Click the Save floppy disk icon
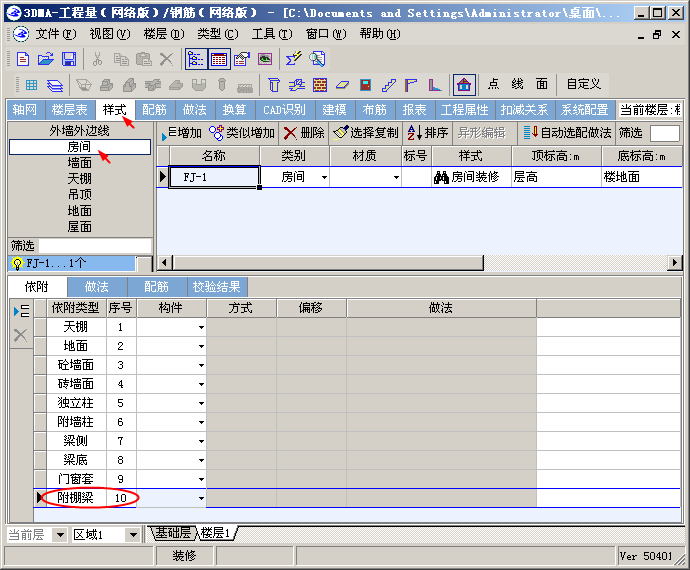 (69, 59)
